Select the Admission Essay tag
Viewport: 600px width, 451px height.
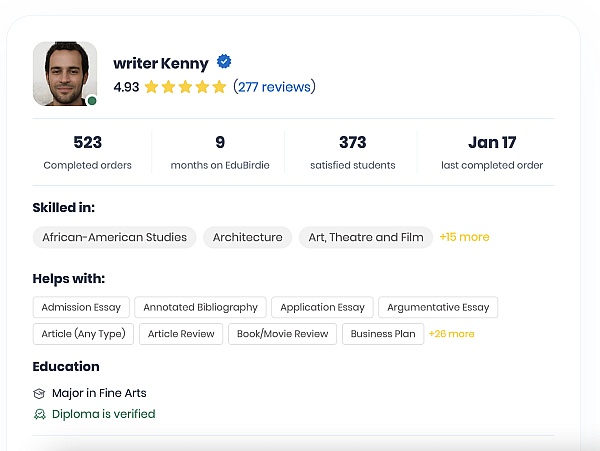coord(80,307)
